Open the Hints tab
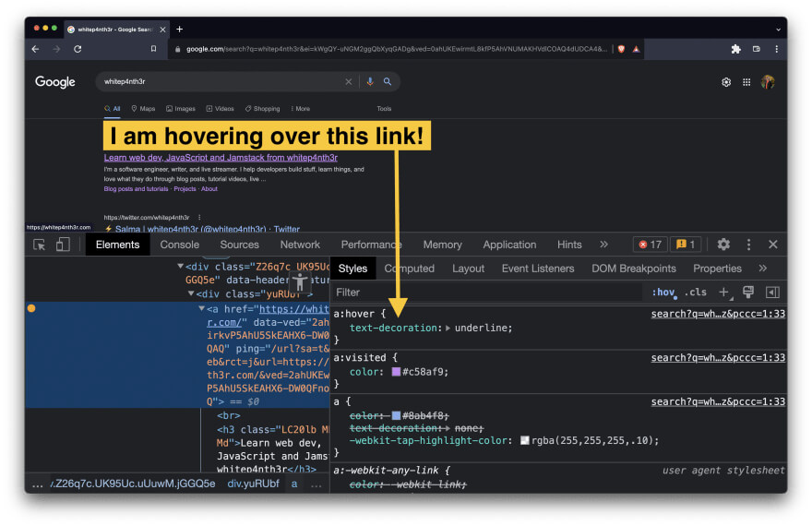Viewport: 812px width, 526px height. click(x=569, y=245)
